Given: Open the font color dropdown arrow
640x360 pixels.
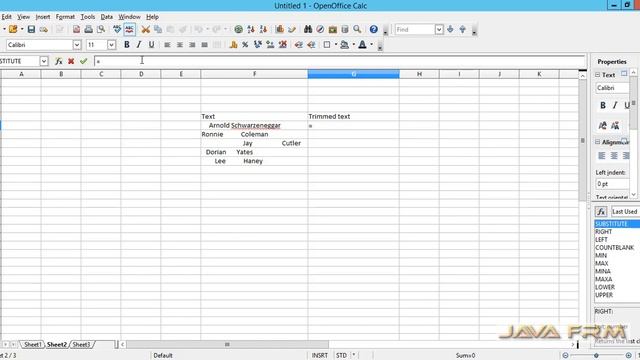Looking at the screenshot, I should point(371,45).
